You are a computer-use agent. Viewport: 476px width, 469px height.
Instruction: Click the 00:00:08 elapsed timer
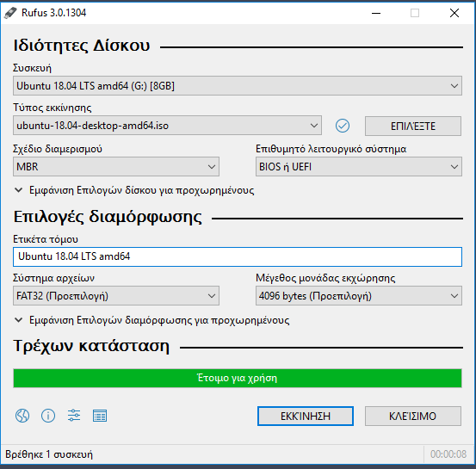click(x=448, y=454)
